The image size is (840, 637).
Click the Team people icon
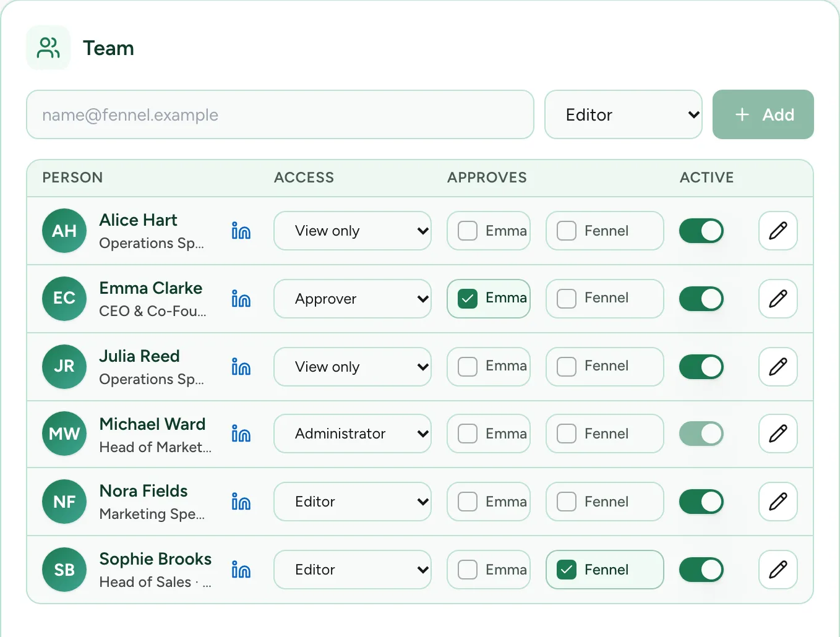48,48
